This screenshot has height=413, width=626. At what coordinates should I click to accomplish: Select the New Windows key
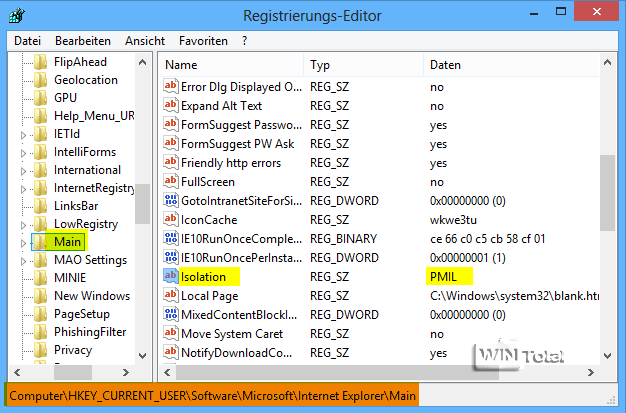pyautogui.click(x=92, y=296)
